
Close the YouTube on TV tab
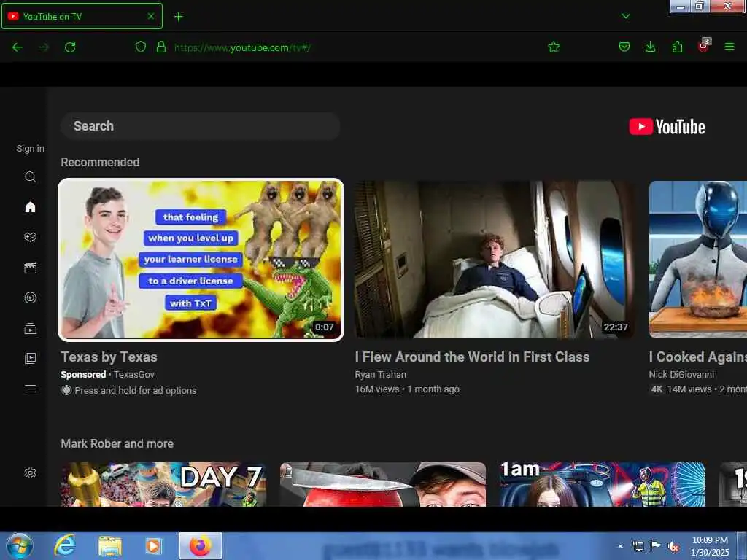(150, 16)
